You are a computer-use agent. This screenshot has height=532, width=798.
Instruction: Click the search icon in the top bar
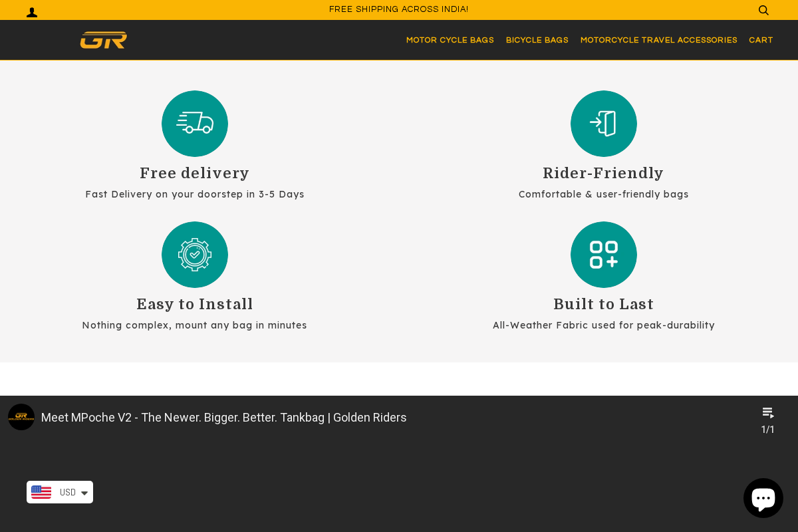(763, 10)
